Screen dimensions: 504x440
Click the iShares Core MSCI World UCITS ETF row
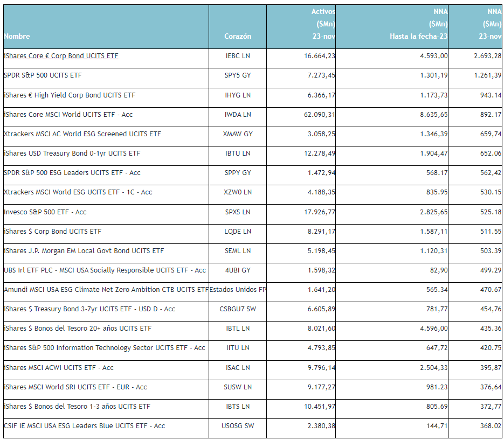(x=252, y=115)
